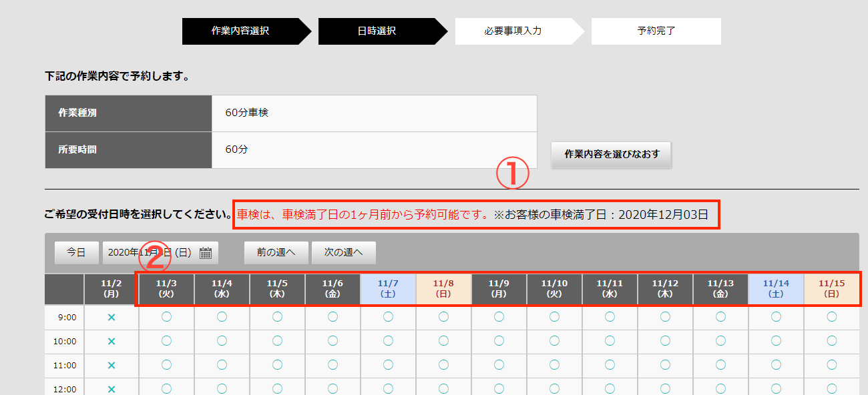Select 11:00 slot on 11/14 (土)
The width and height of the screenshot is (868, 395).
pyautogui.click(x=776, y=365)
